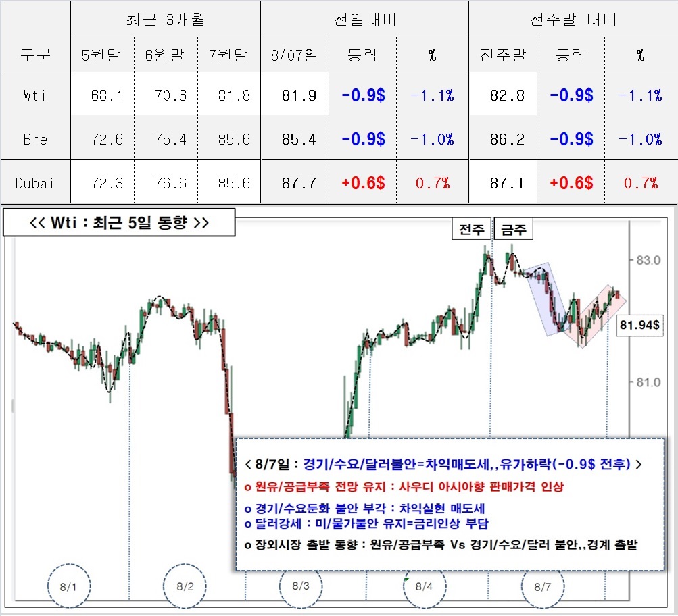Click the 경기/수요둔화 불안 부각 line
This screenshot has width=678, height=616.
coord(364,509)
